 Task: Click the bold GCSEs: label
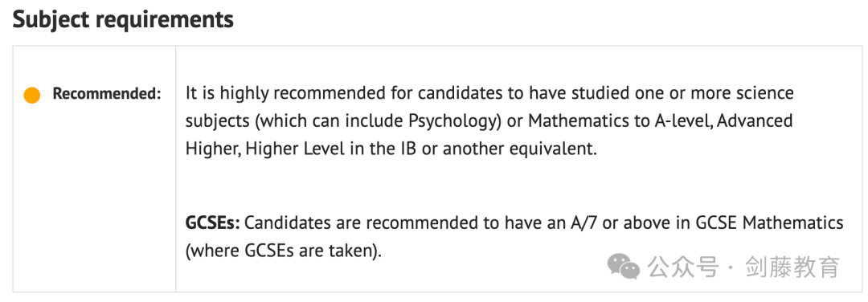pos(212,223)
